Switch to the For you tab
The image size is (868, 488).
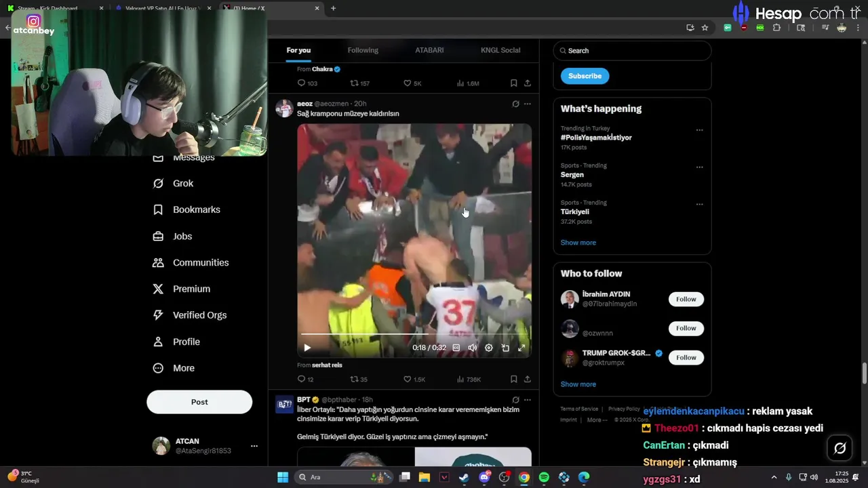[x=298, y=50]
